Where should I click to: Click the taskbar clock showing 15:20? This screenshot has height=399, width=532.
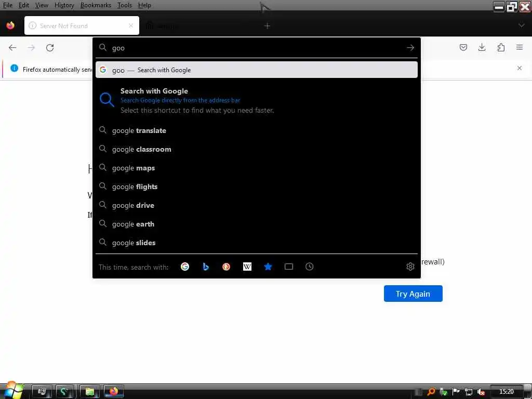[506, 392]
